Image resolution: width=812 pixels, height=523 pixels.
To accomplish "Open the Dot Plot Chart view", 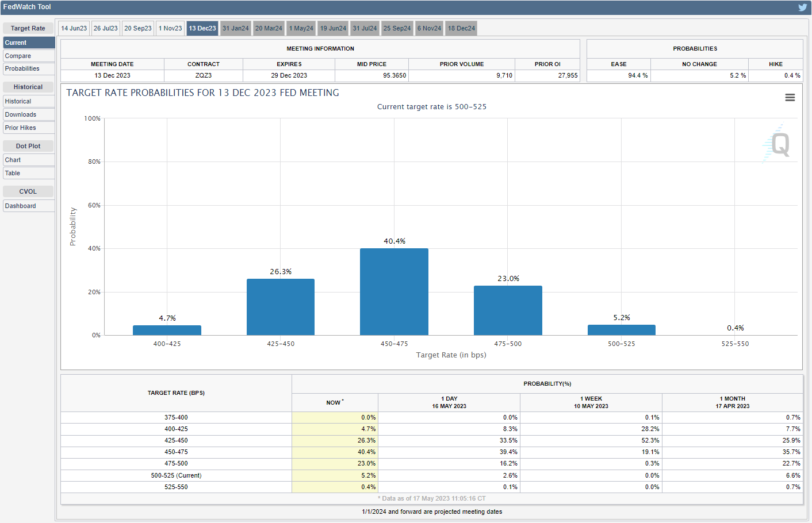I will tap(29, 160).
